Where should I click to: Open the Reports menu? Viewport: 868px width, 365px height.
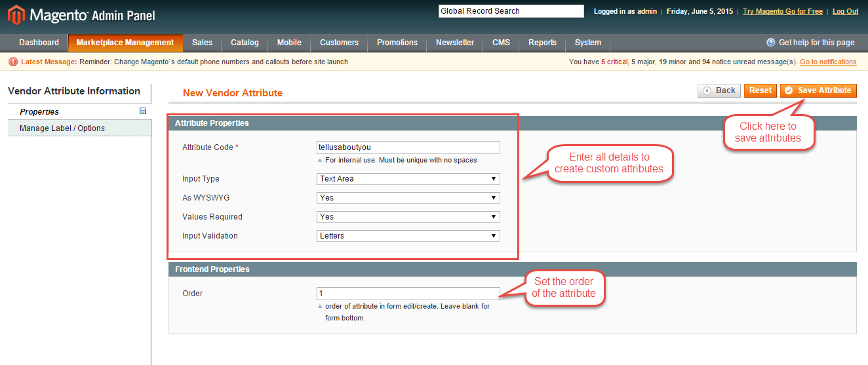click(x=542, y=43)
